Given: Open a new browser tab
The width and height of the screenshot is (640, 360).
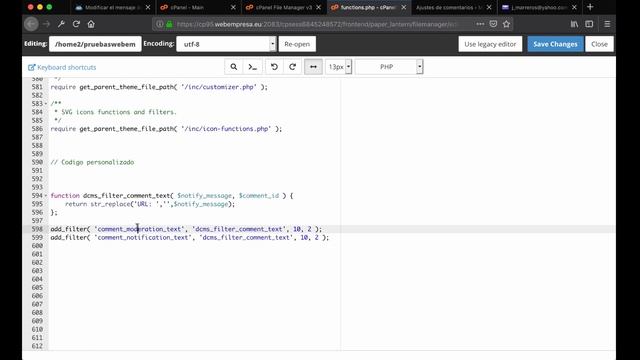Looking at the screenshot, I should pyautogui.click(x=590, y=7).
